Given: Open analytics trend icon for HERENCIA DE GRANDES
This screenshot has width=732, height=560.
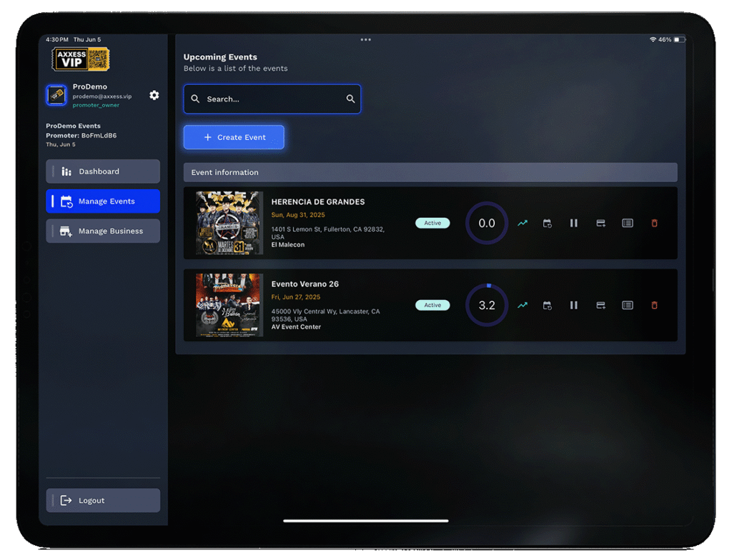Looking at the screenshot, I should point(523,223).
